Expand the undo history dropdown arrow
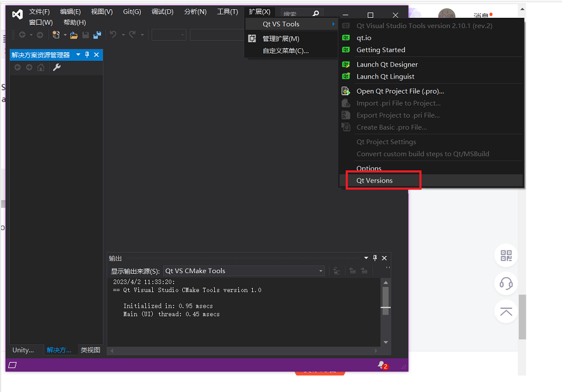562x392 pixels. 123,35
